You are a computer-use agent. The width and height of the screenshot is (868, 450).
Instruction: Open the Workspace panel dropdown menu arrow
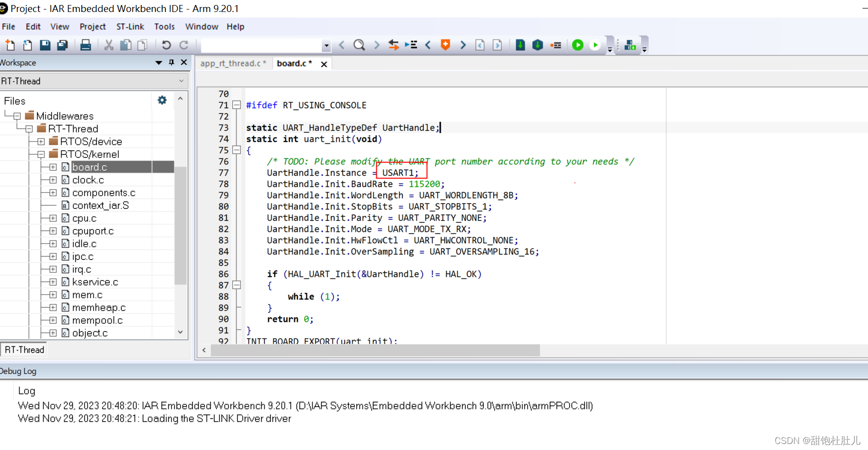tap(158, 62)
